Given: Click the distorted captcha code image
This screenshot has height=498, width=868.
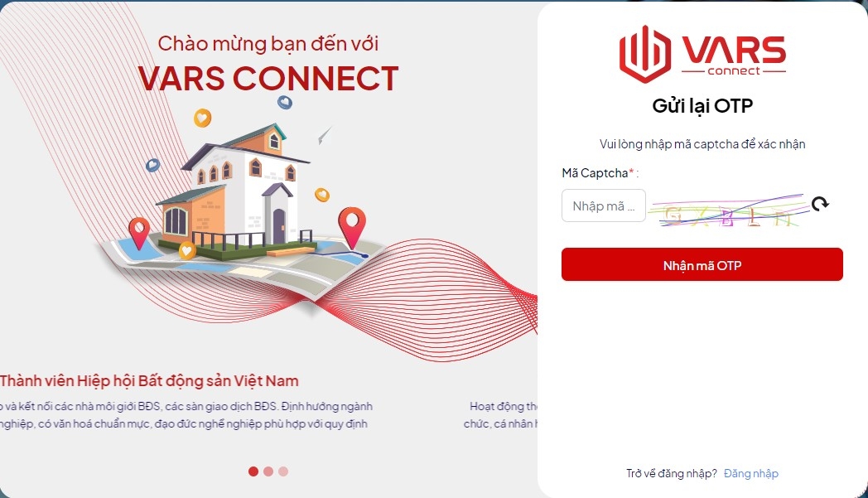Looking at the screenshot, I should tap(728, 210).
